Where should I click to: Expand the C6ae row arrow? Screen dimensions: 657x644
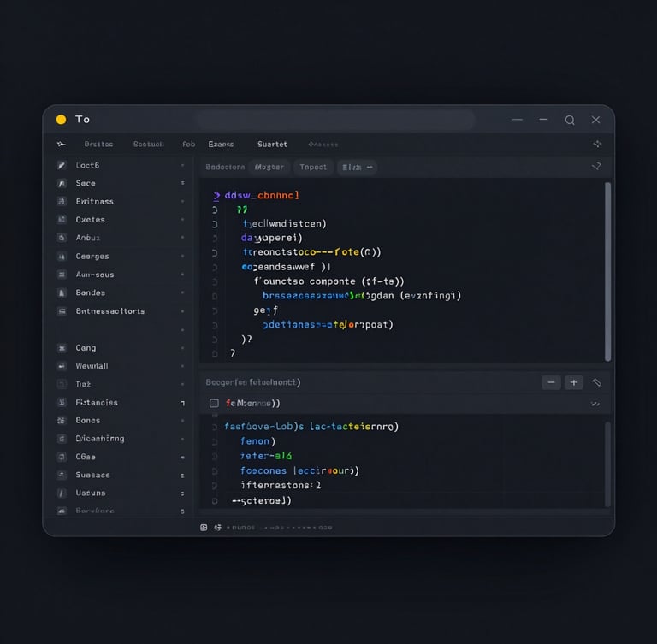coord(182,457)
